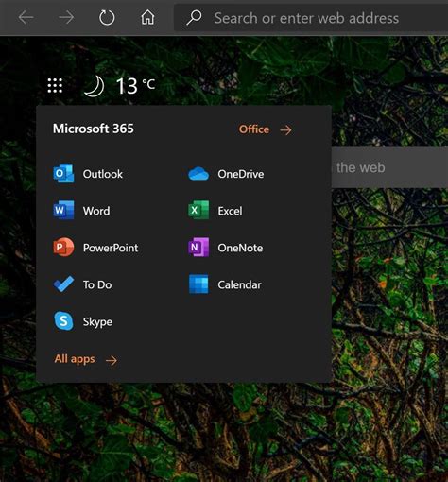The width and height of the screenshot is (448, 482).
Task: Open the OneNote label
Action: coord(240,248)
